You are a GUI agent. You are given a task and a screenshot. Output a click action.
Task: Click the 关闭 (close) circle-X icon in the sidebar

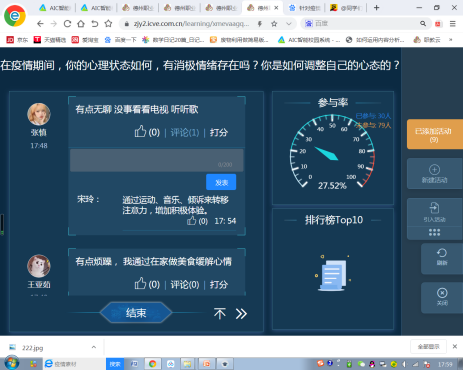point(442,293)
